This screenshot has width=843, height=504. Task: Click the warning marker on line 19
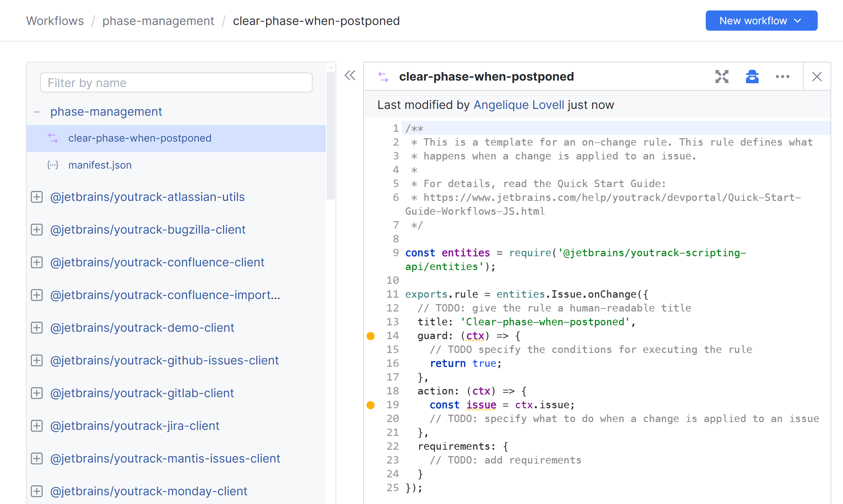(371, 405)
